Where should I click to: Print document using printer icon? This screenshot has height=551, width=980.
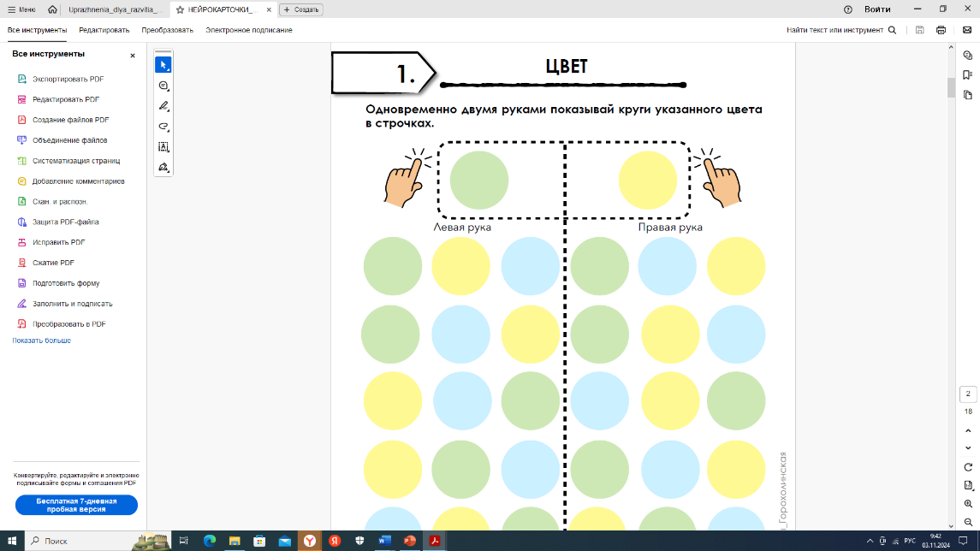941,30
